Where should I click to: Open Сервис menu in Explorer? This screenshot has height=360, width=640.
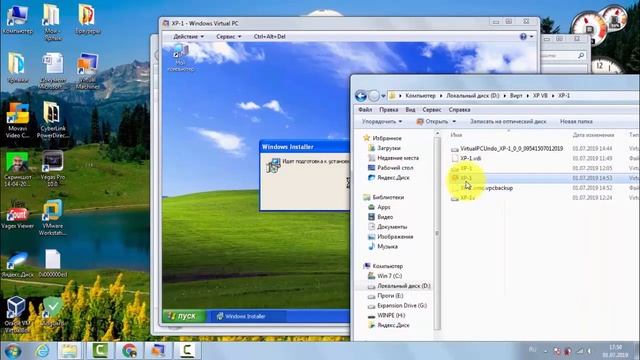point(432,109)
